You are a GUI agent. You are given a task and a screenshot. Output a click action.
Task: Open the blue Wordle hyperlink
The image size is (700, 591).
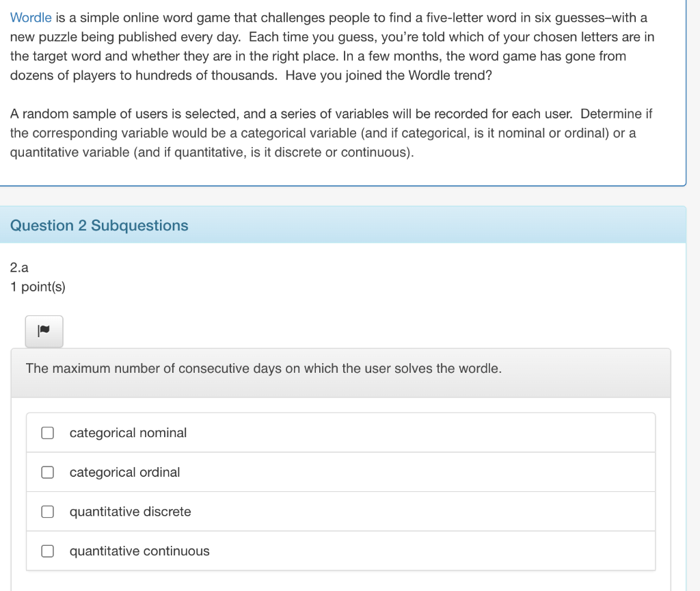(x=31, y=17)
